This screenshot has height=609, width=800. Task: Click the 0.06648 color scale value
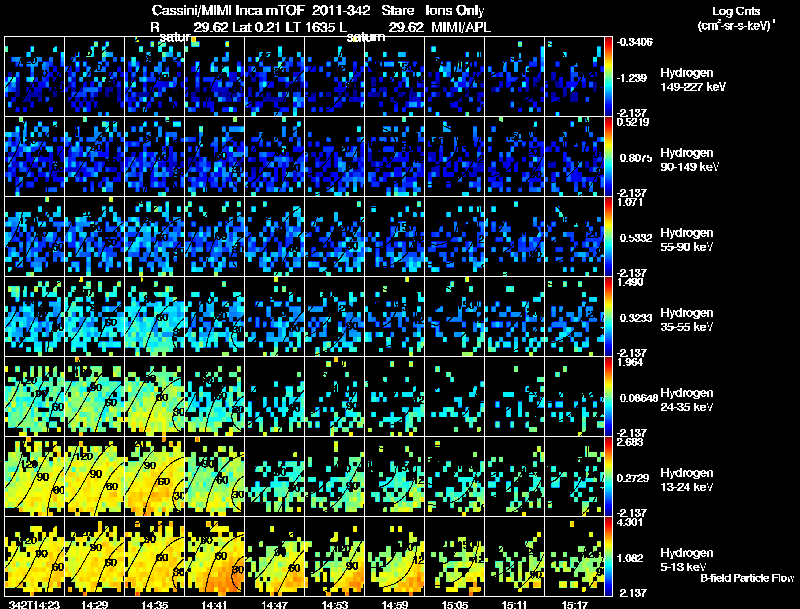(639, 398)
